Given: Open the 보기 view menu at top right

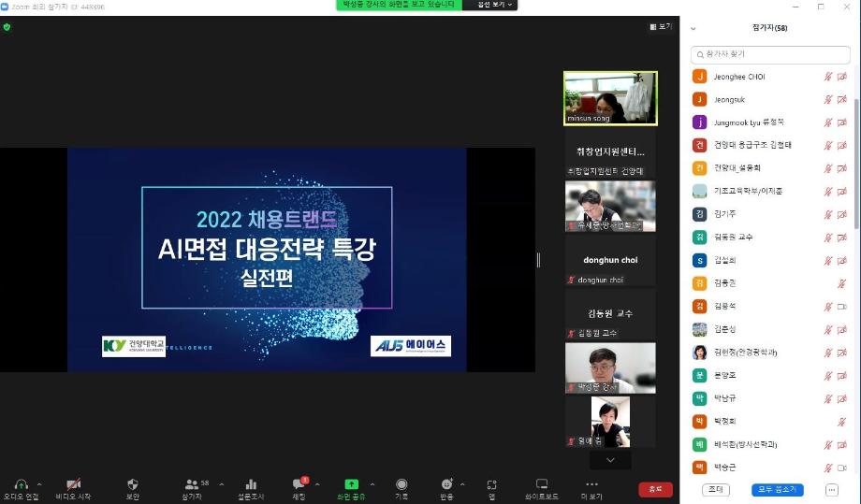Looking at the screenshot, I should tap(661, 27).
